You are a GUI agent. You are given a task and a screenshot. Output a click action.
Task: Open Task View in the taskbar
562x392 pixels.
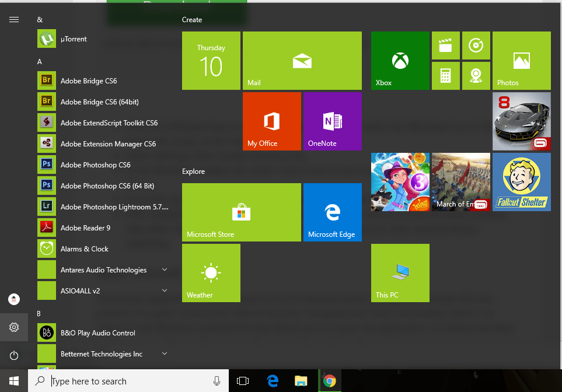(x=243, y=381)
